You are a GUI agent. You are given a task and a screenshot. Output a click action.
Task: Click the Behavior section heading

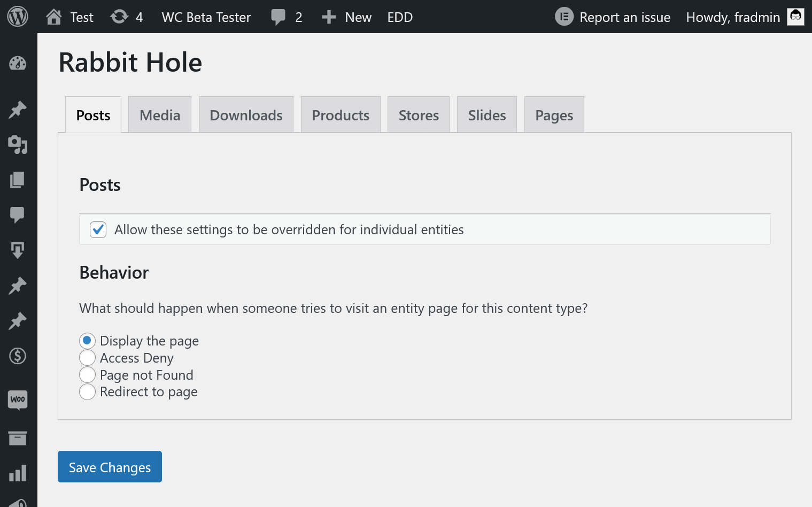click(114, 273)
